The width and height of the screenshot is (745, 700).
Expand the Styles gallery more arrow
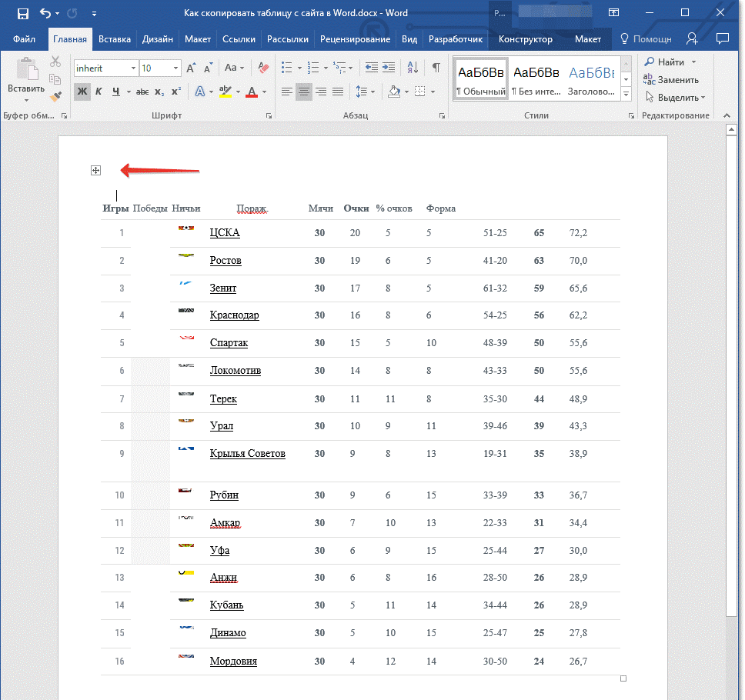click(626, 94)
